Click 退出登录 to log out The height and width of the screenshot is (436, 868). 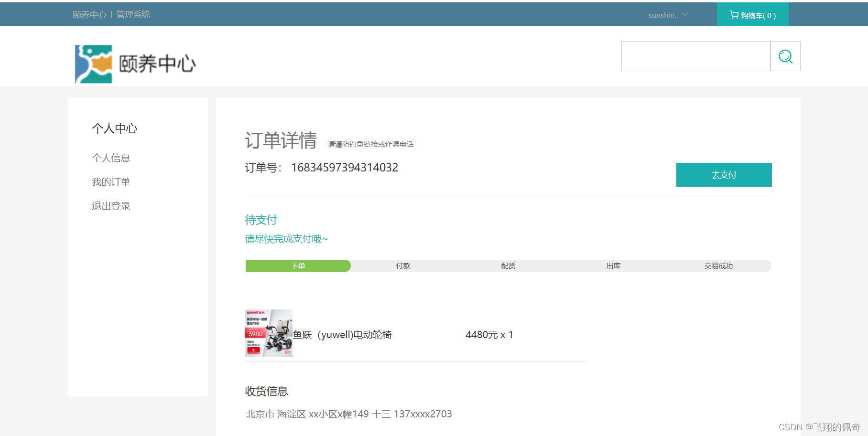[x=111, y=205]
